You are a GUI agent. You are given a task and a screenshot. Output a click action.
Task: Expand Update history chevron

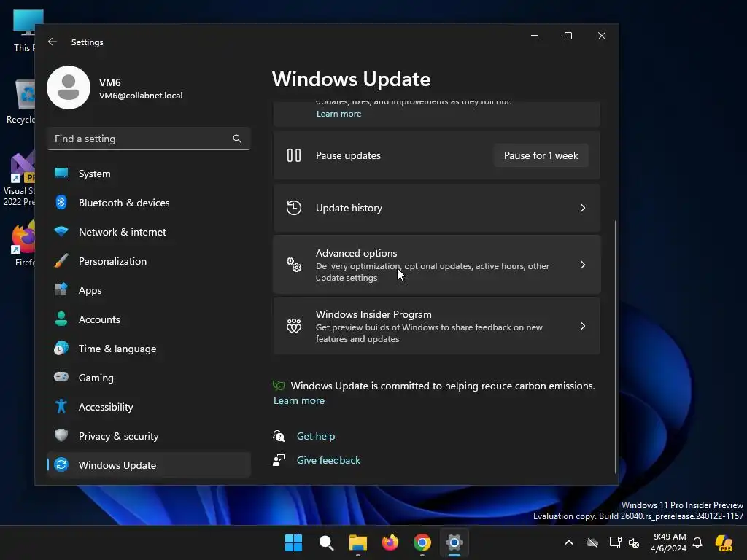[583, 208]
